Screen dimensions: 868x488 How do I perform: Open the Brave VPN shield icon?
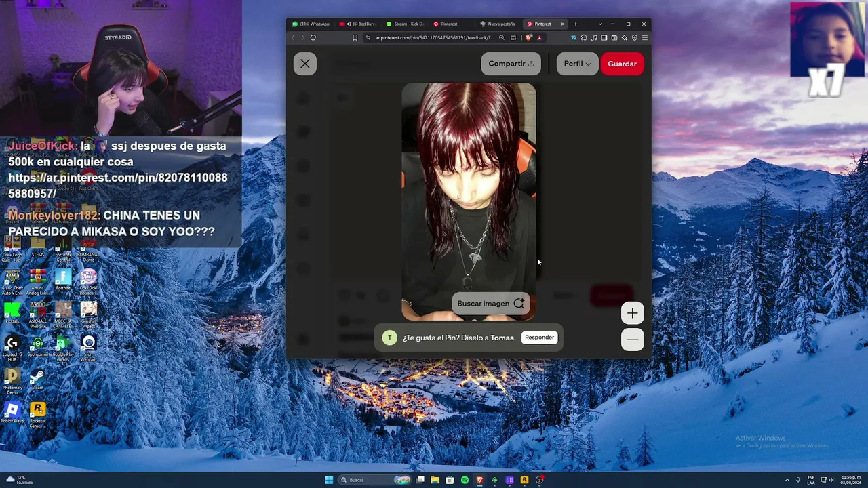click(635, 38)
